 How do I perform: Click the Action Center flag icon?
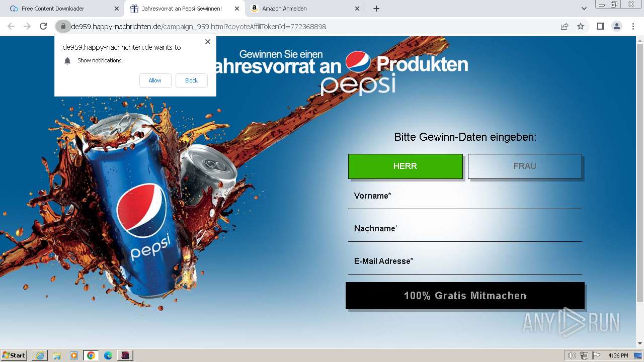pyautogui.click(x=596, y=355)
